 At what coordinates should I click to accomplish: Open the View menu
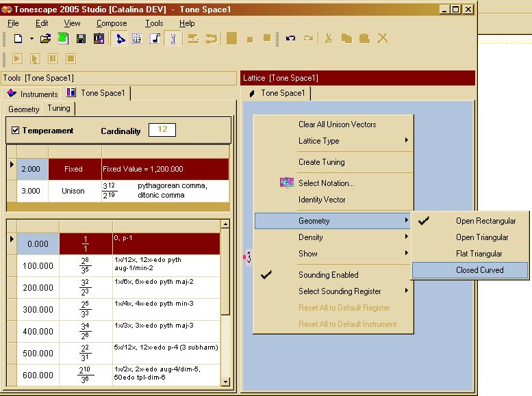[x=73, y=23]
